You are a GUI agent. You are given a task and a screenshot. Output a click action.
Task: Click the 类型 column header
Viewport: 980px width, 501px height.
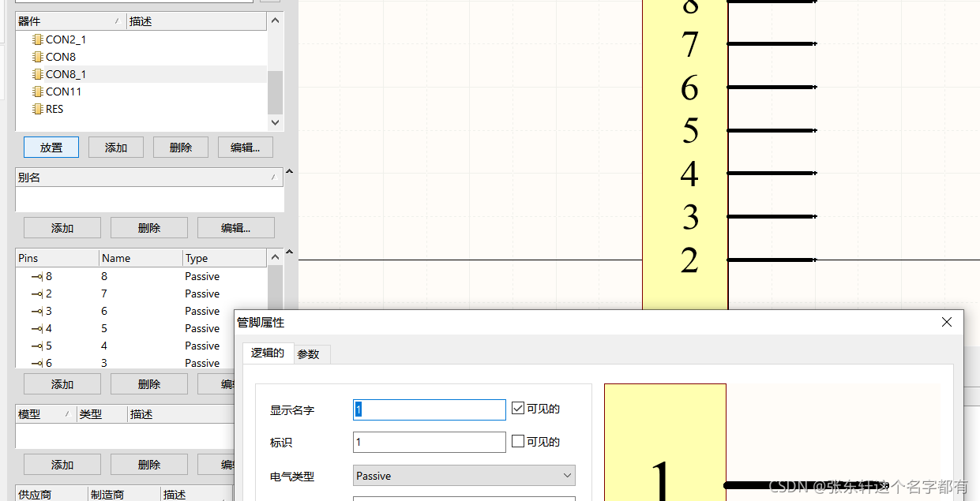tap(102, 414)
